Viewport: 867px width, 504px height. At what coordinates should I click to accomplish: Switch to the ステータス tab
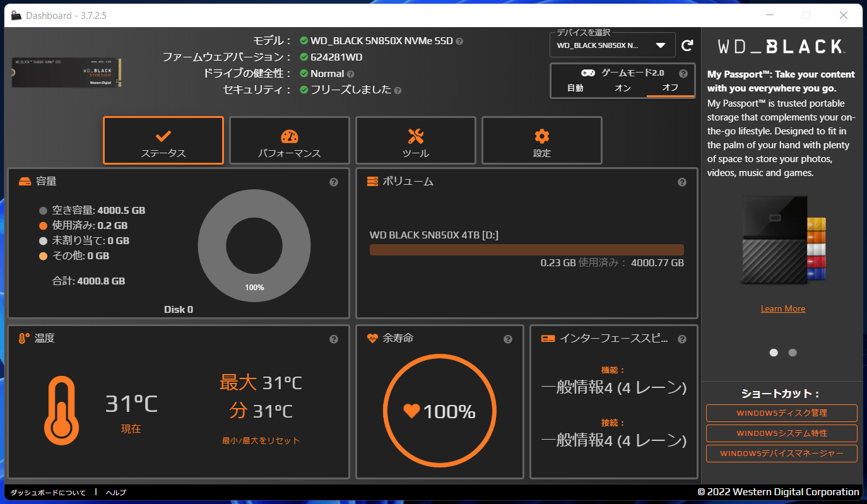(x=163, y=140)
